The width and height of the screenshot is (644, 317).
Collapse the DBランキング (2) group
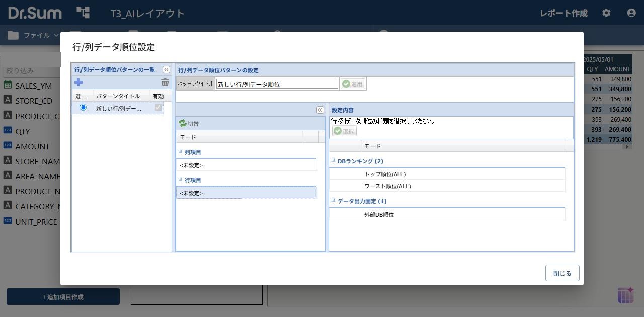[x=333, y=161]
